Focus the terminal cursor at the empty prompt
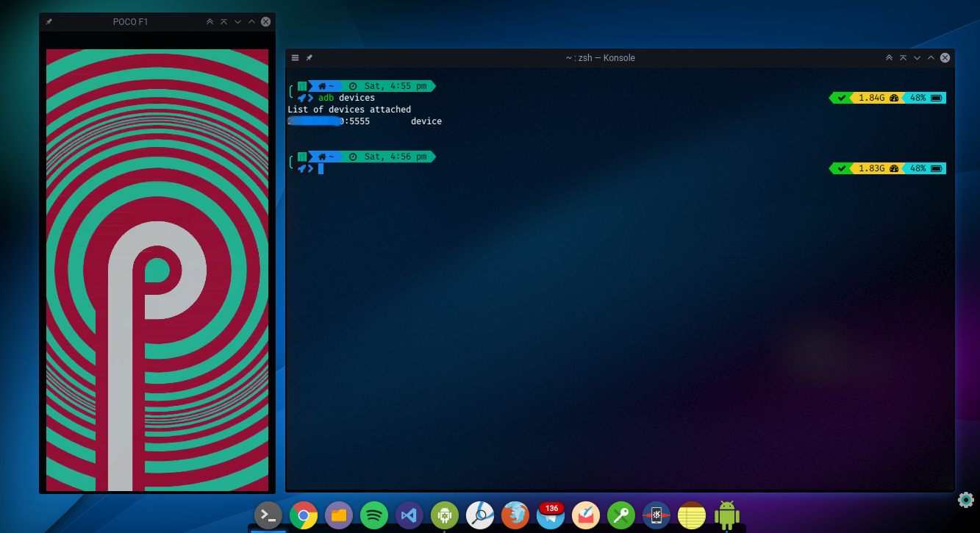Viewport: 980px width, 533px height. 321,168
